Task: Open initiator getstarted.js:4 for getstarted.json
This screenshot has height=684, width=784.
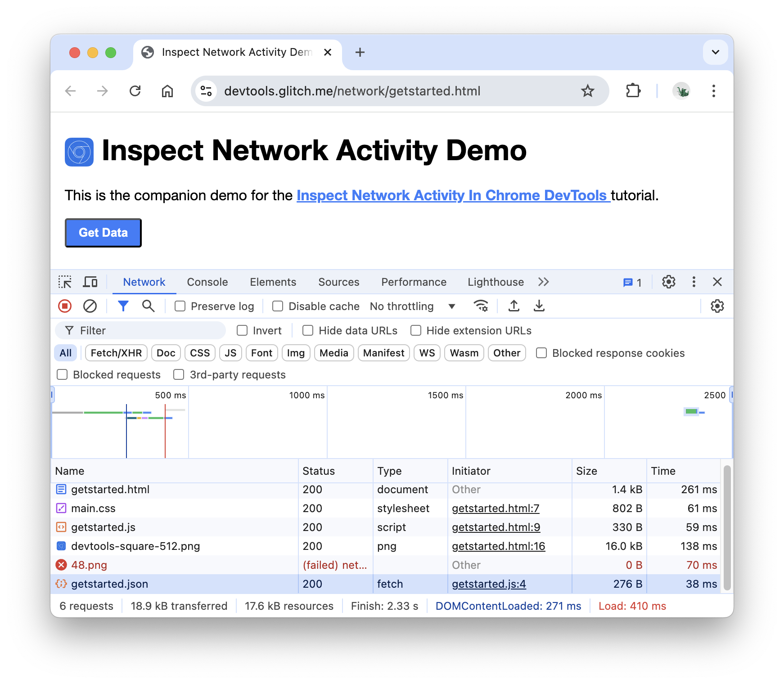Action: (x=489, y=584)
